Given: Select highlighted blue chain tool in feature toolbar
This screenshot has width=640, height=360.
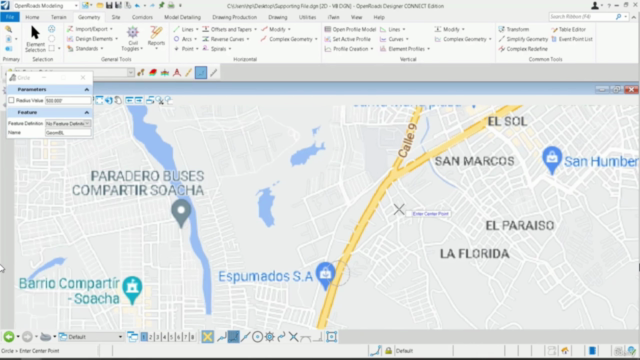Looking at the screenshot, I should click(x=201, y=73).
